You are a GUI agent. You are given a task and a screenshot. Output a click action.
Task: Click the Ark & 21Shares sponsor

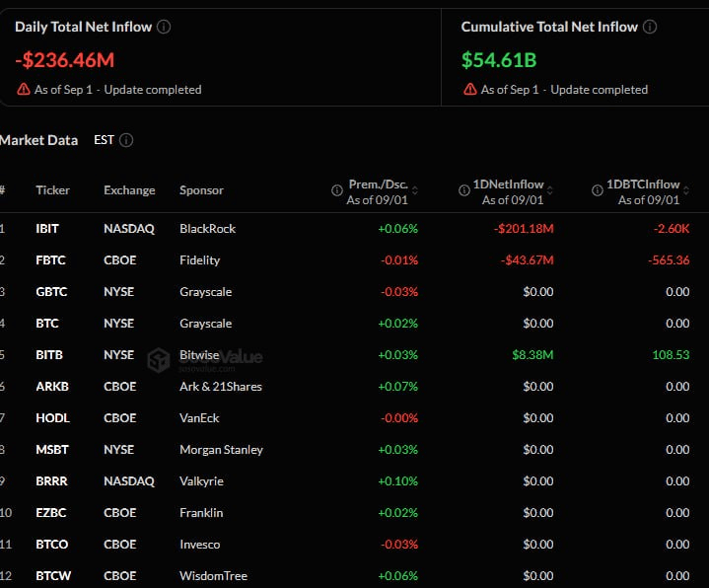pyautogui.click(x=221, y=387)
